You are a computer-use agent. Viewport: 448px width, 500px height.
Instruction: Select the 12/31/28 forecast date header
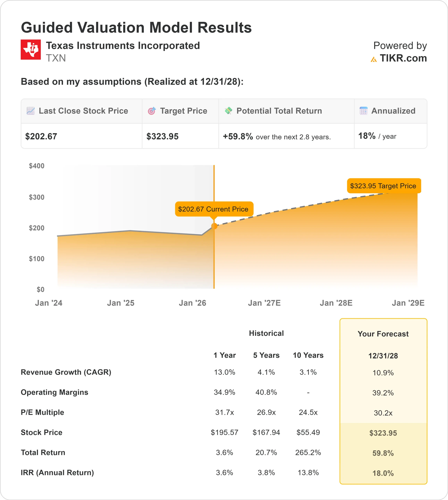pyautogui.click(x=384, y=356)
